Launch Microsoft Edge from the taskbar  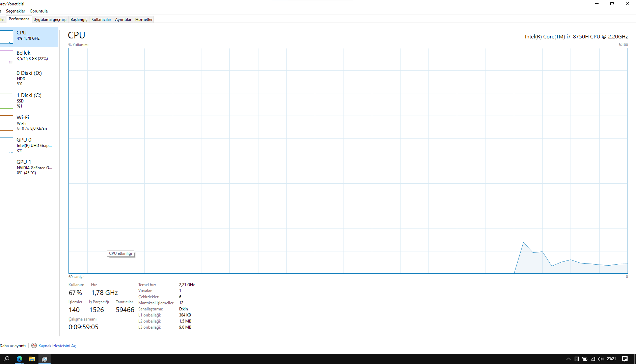20,359
